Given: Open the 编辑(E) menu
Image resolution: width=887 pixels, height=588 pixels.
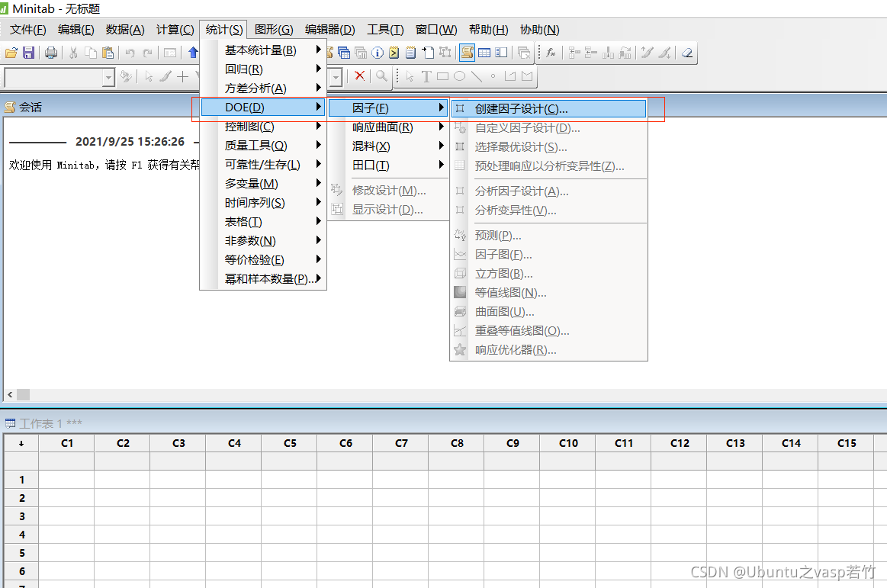Looking at the screenshot, I should pos(76,30).
